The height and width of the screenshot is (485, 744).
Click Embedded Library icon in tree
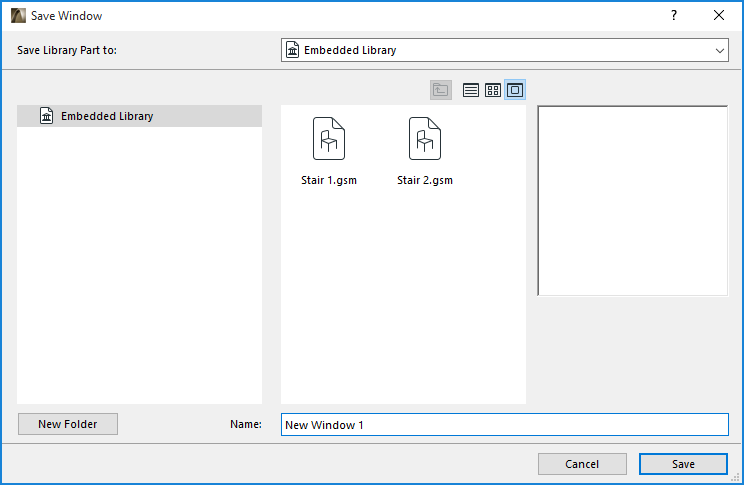[x=46, y=116]
